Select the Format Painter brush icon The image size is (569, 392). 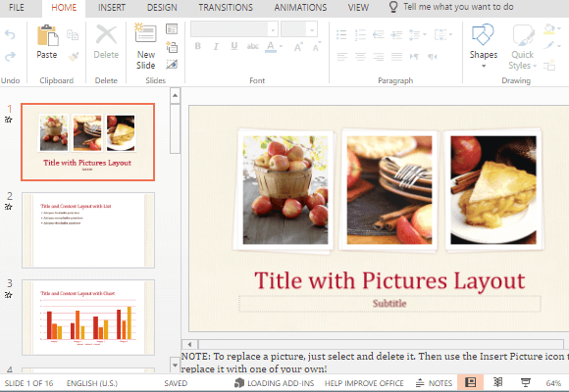pyautogui.click(x=74, y=56)
